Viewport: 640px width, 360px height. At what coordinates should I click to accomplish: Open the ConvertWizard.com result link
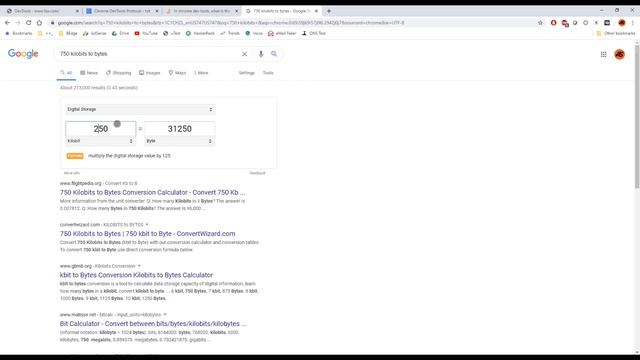pyautogui.click(x=147, y=234)
